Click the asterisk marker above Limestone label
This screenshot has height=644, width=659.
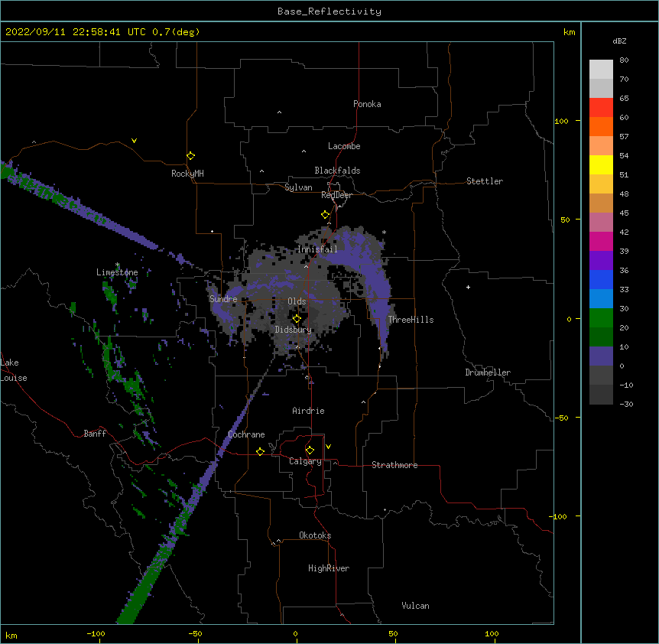point(118,265)
